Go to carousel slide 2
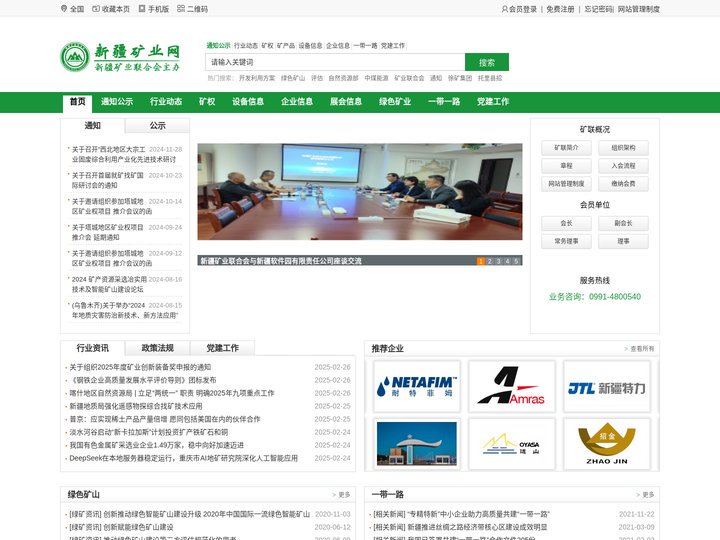The height and width of the screenshot is (540, 720). 489,261
